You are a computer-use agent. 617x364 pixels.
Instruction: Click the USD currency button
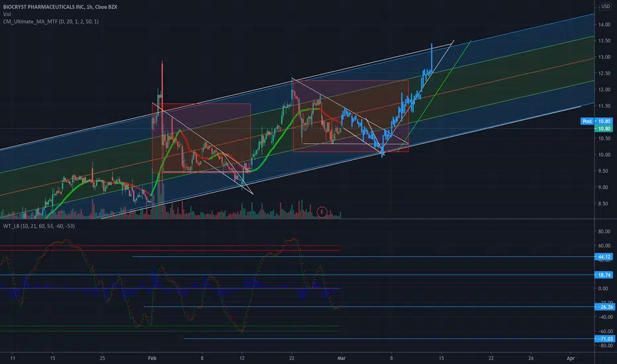point(605,7)
